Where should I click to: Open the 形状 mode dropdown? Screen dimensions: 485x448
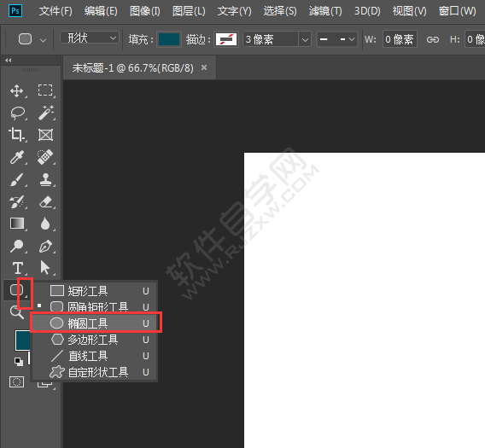[x=90, y=38]
